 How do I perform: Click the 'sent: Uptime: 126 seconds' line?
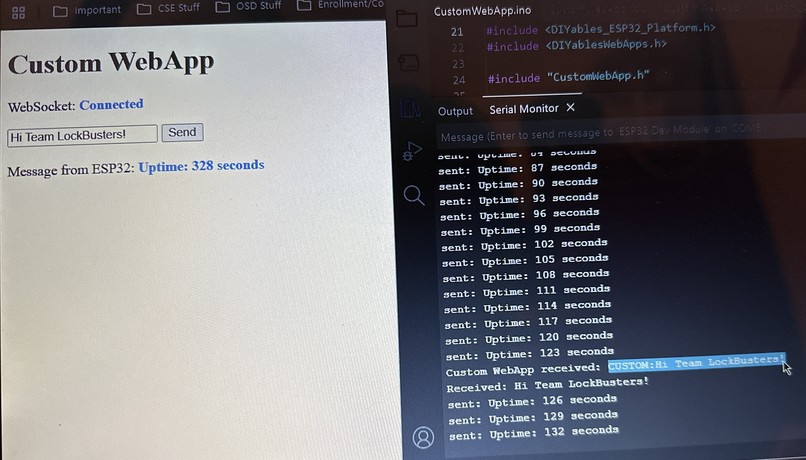(532, 401)
